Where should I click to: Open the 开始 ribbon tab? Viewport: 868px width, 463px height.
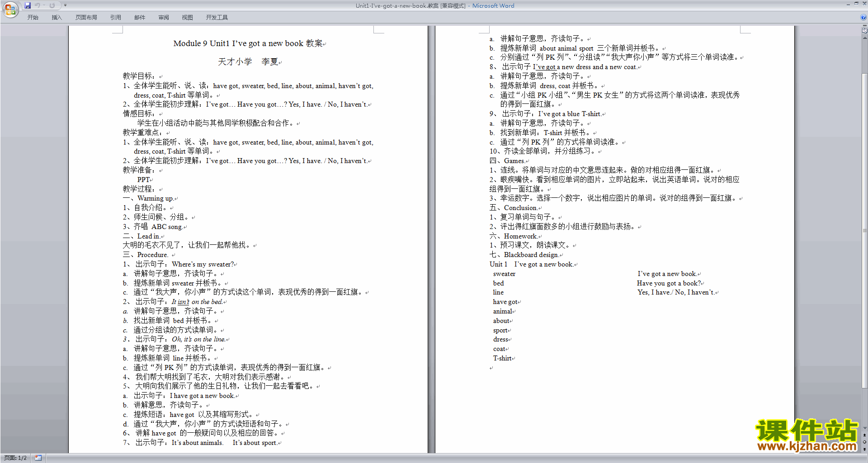pos(33,17)
